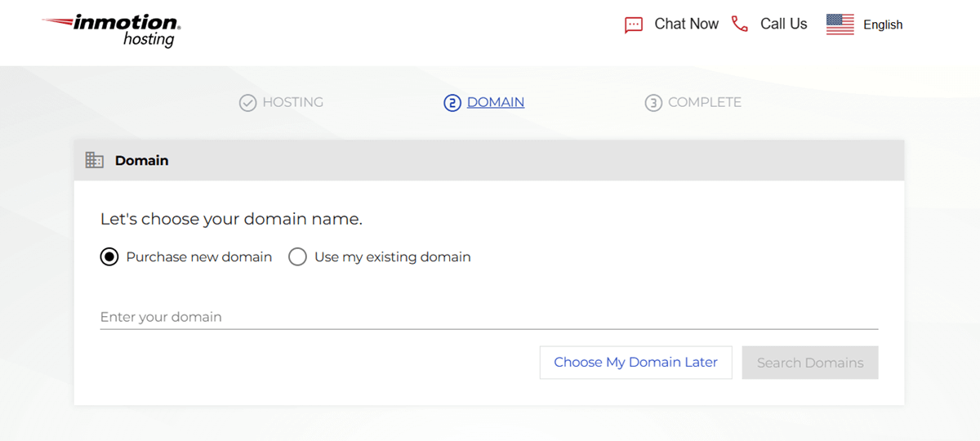
Task: Click the building icon beside Domain header
Action: [x=95, y=160]
